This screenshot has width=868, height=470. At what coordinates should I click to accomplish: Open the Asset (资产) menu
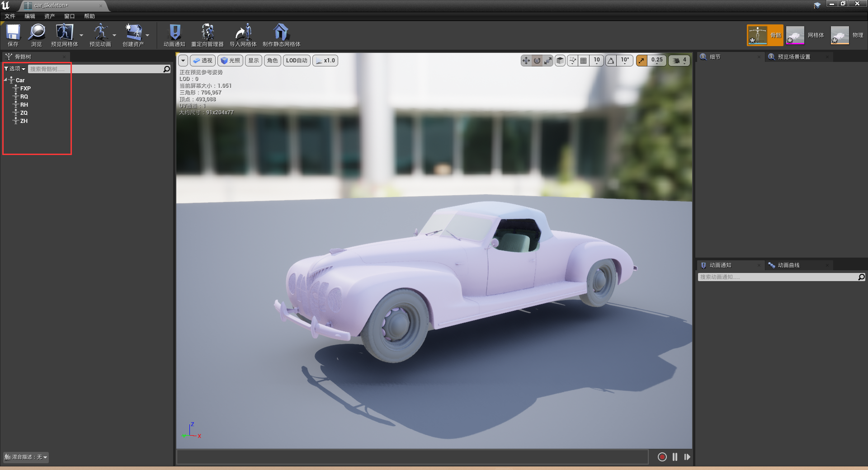[x=50, y=16]
